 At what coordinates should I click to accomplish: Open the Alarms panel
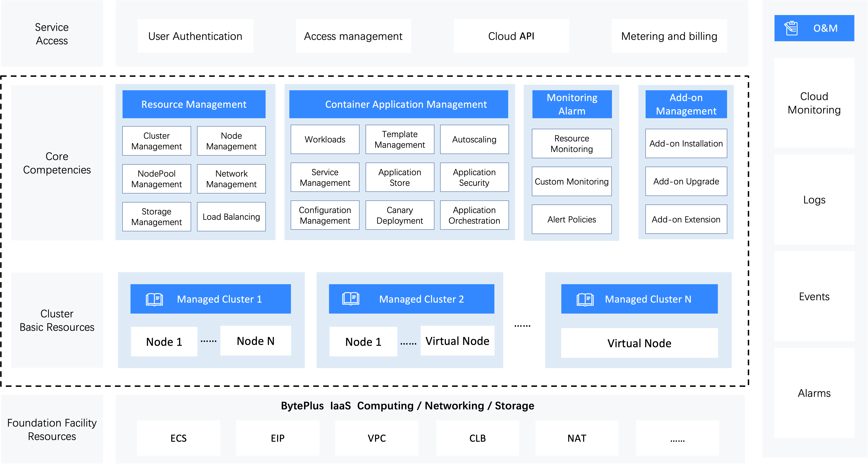tap(814, 393)
